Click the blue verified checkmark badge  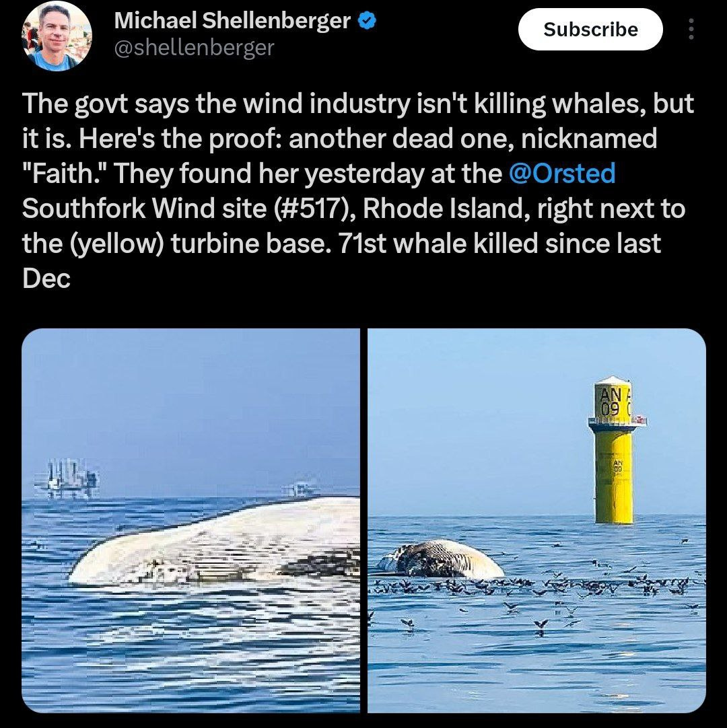pos(367,21)
